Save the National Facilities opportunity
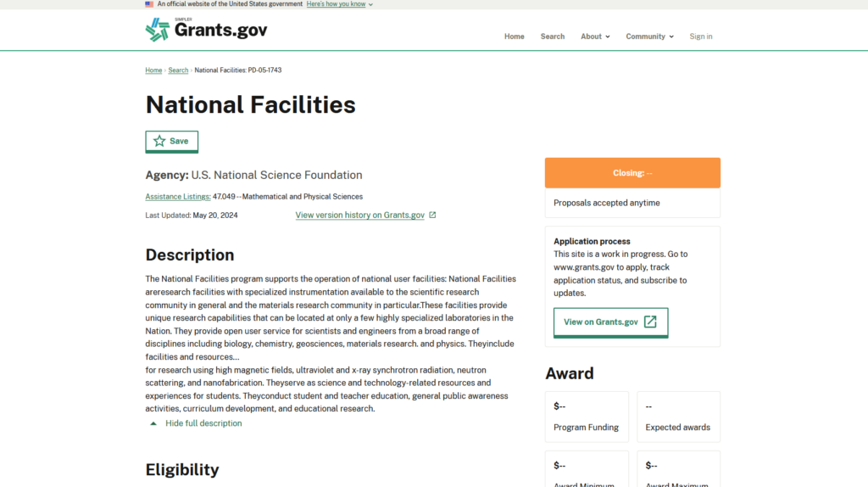The width and height of the screenshot is (868, 487). (x=171, y=142)
